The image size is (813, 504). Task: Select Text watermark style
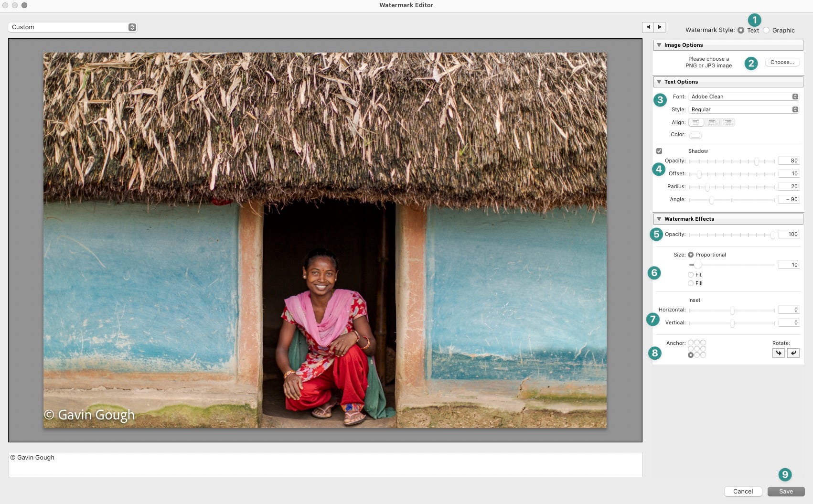pyautogui.click(x=741, y=30)
